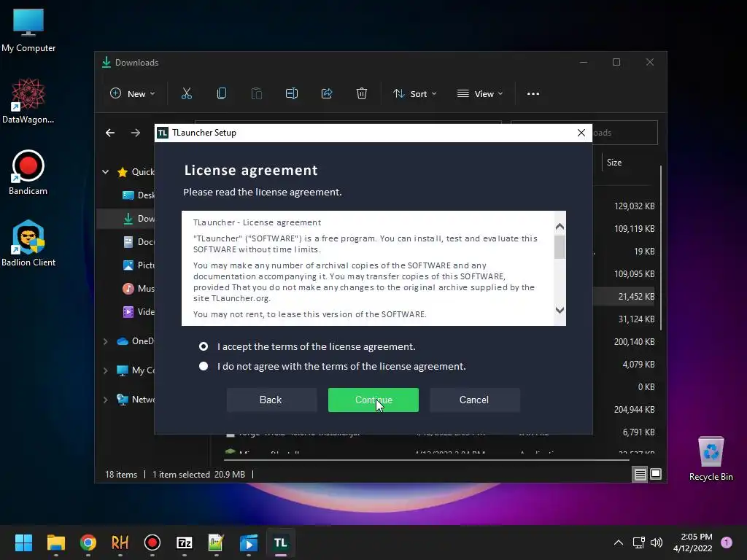This screenshot has width=747, height=560.
Task: Open the notification badge in taskbar
Action: tap(727, 542)
